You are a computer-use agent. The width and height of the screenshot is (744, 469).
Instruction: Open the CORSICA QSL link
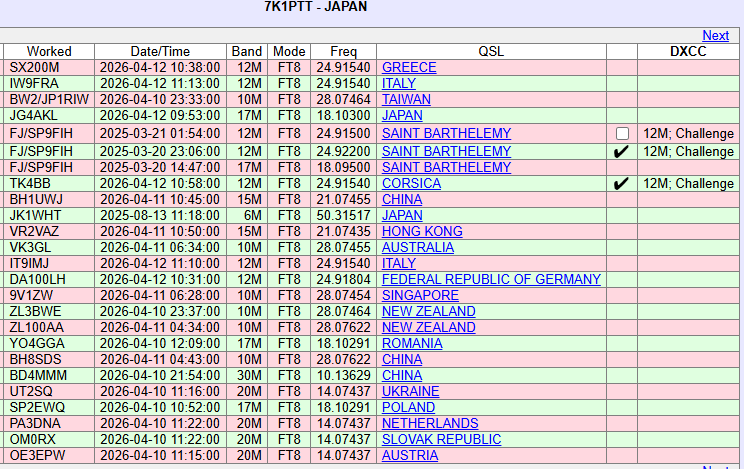pyautogui.click(x=411, y=184)
